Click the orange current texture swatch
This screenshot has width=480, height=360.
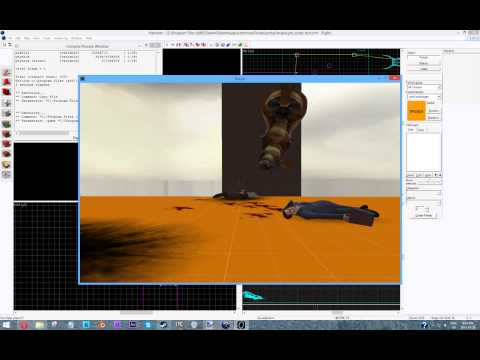point(416,111)
